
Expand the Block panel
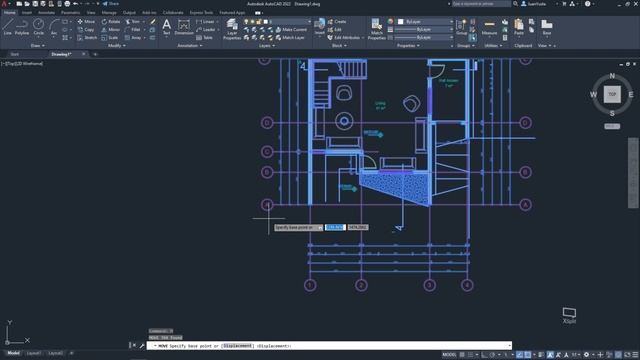click(x=339, y=46)
